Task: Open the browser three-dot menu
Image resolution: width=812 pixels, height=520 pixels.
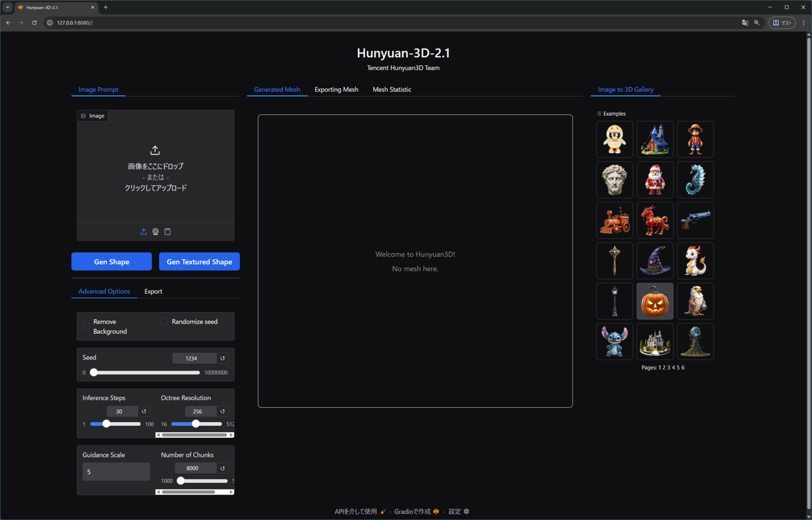Action: tap(803, 23)
